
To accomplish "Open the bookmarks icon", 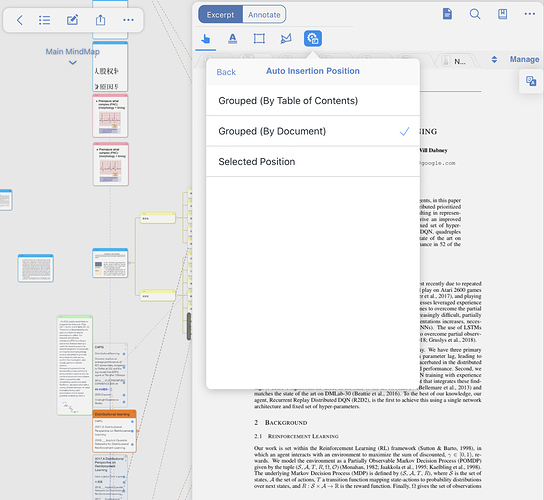I will (502, 14).
